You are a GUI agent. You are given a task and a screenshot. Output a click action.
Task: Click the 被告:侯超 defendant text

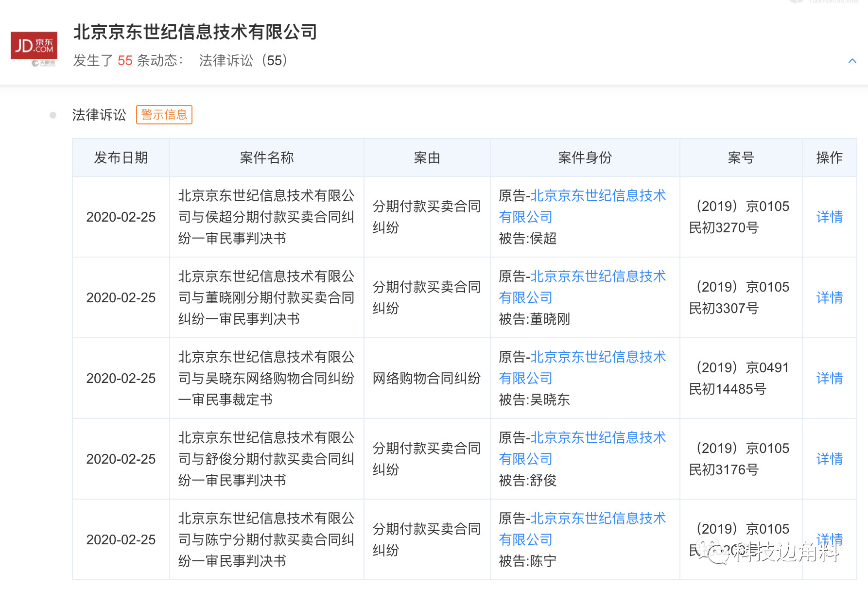click(x=528, y=238)
